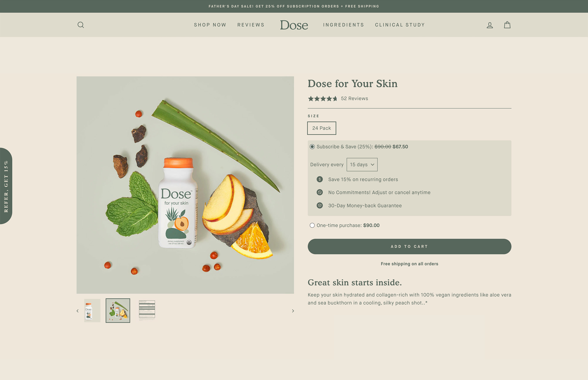Open the shopping bag cart icon

coord(507,25)
